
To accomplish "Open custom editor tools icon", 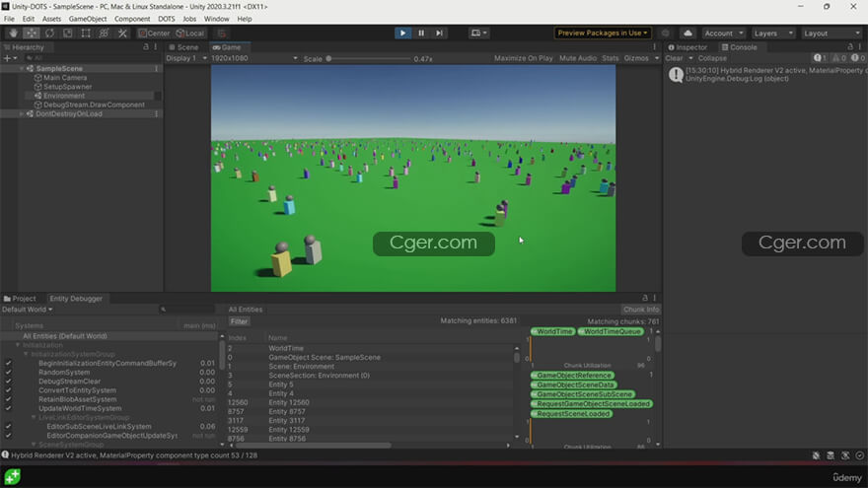I will (x=122, y=34).
